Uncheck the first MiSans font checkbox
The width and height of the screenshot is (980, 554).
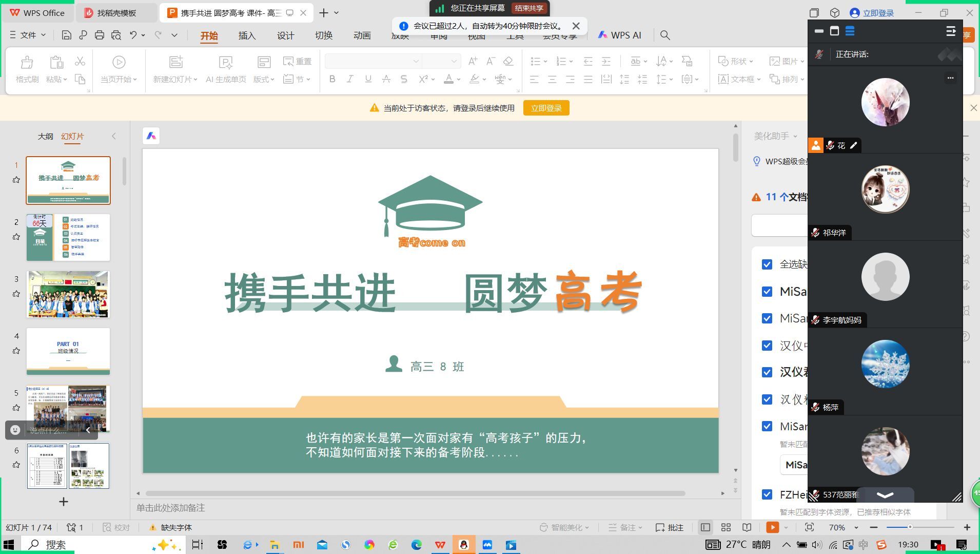767,292
